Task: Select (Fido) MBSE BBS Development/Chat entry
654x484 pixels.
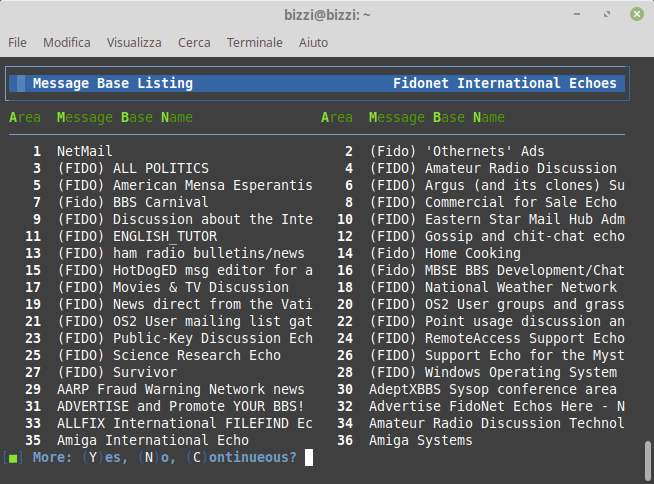Action: point(497,270)
